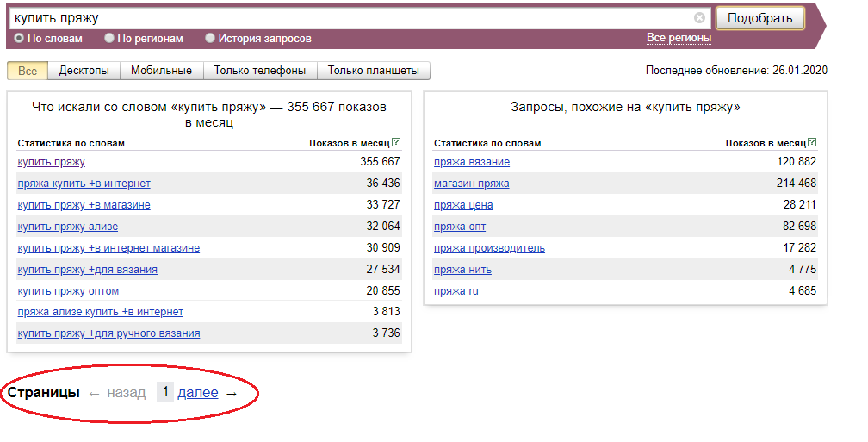868x442 pixels.
Task: Click the value 120 882
Action: click(797, 162)
